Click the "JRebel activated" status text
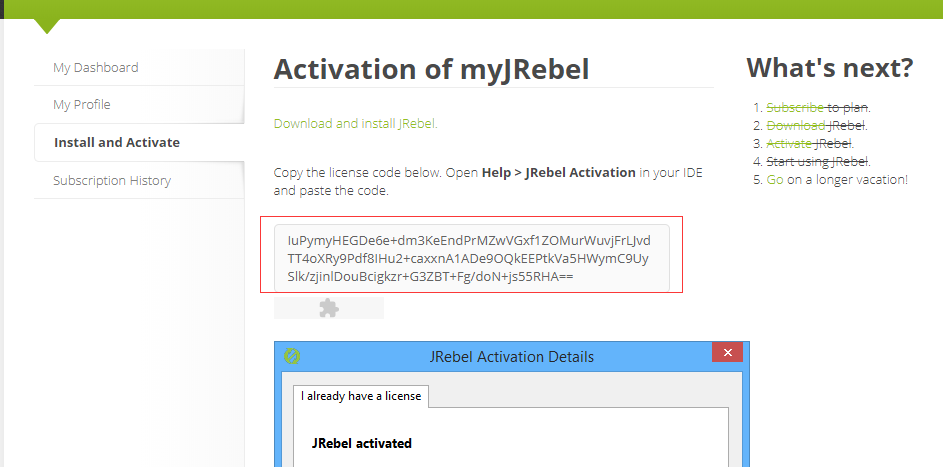This screenshot has height=467, width=943. coord(361,444)
